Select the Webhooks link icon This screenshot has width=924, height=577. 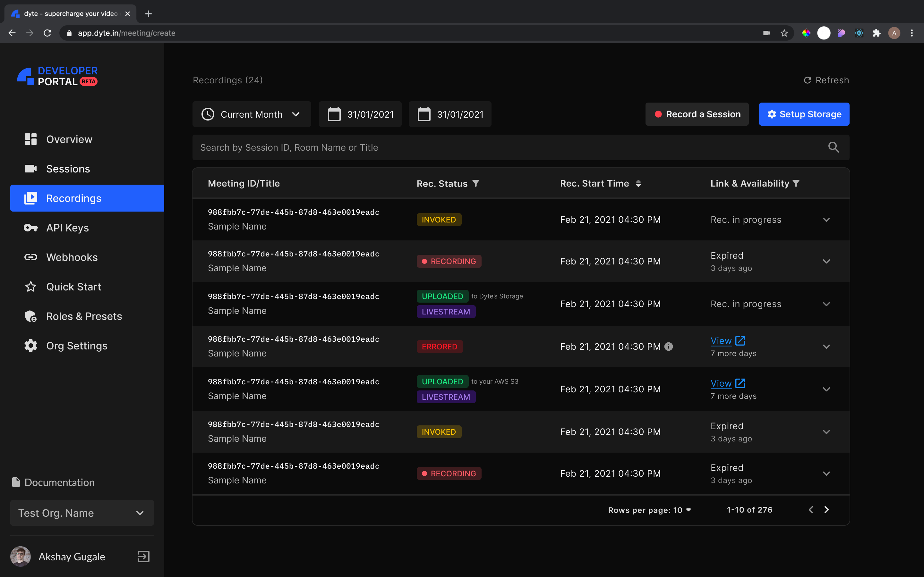coord(30,257)
